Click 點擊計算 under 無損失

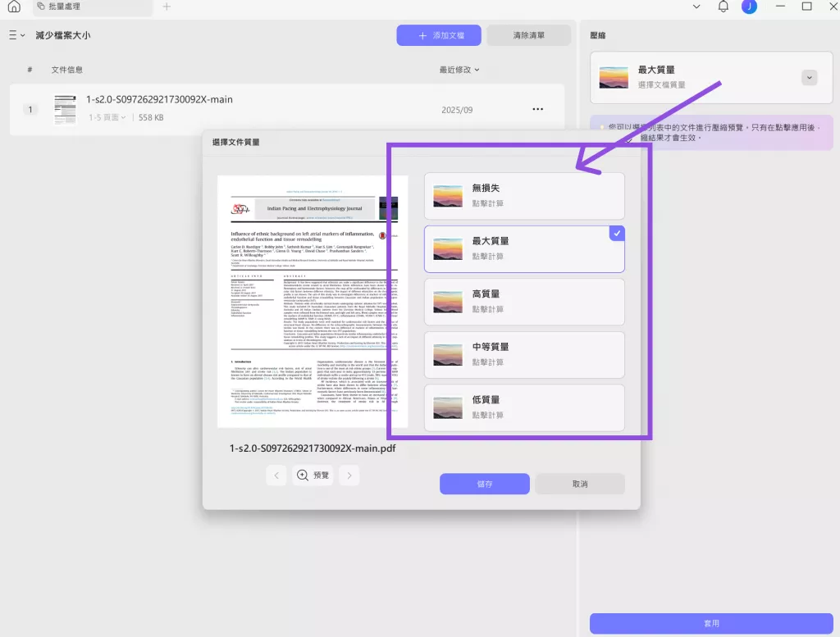point(487,203)
